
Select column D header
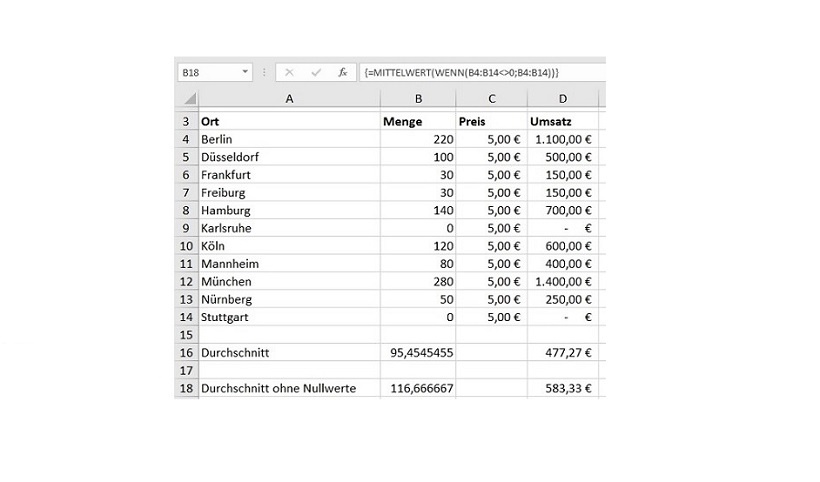point(562,99)
